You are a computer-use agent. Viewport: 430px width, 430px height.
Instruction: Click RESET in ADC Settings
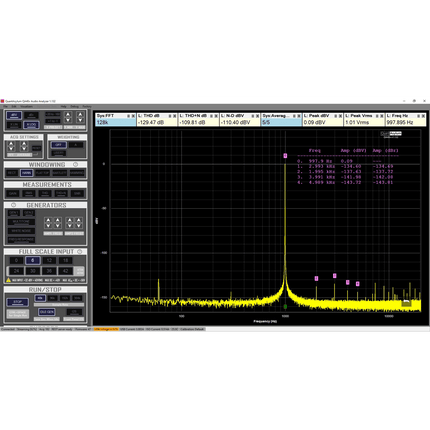(x=37, y=148)
